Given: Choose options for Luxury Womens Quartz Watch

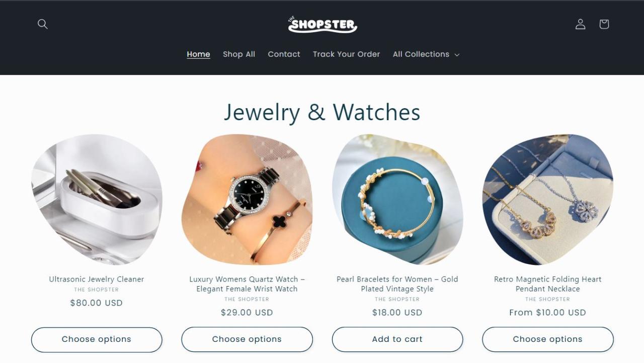Looking at the screenshot, I should pyautogui.click(x=247, y=339).
